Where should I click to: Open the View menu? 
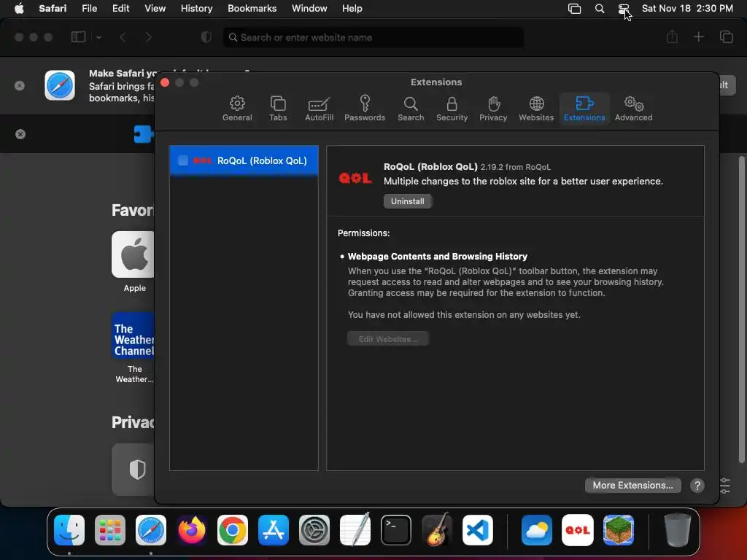click(155, 9)
